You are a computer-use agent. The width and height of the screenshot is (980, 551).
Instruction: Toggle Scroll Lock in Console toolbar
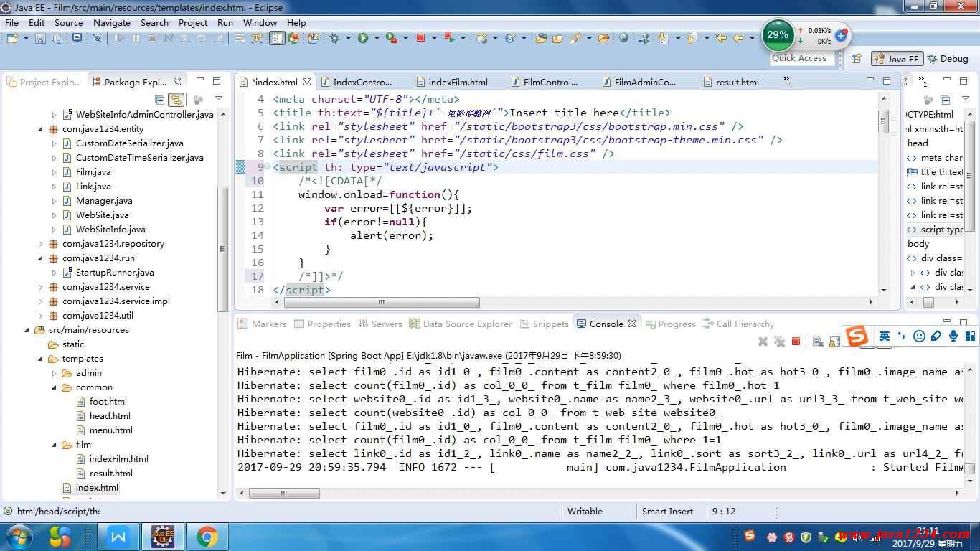tap(834, 342)
